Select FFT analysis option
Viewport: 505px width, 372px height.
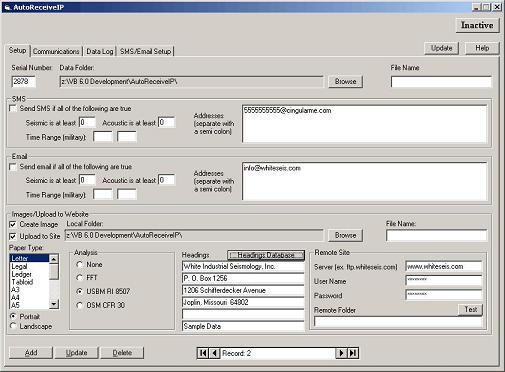pos(79,278)
